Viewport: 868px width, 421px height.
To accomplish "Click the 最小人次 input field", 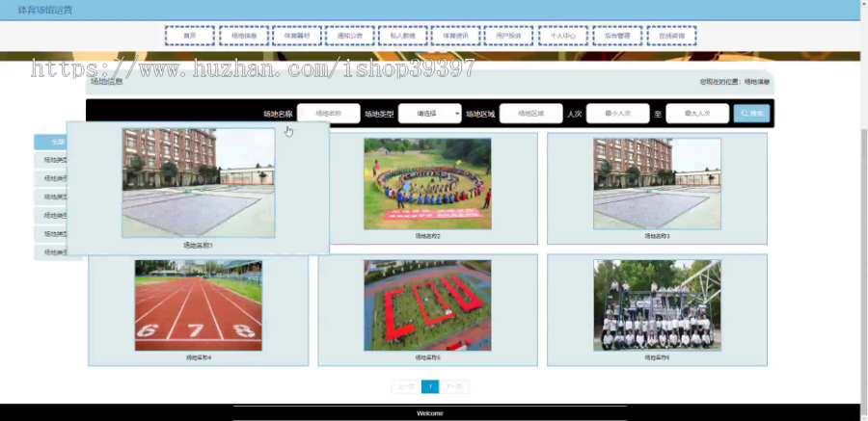I will (x=618, y=114).
